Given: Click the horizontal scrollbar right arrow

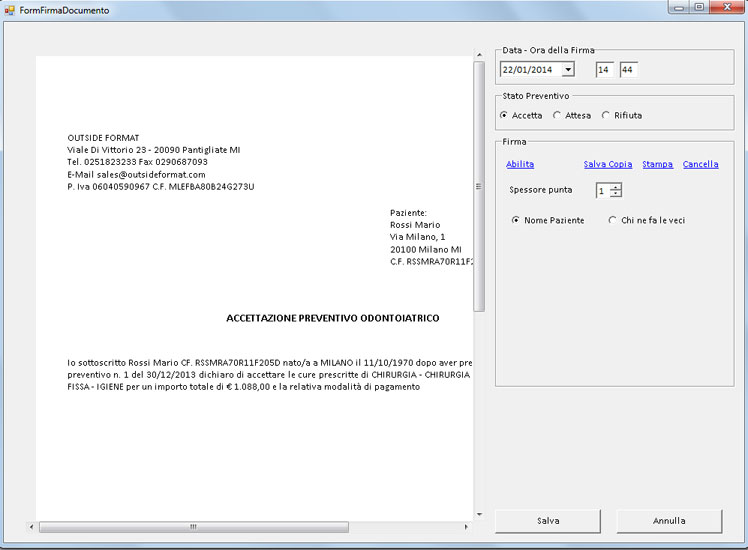Looking at the screenshot, I should tap(466, 527).
